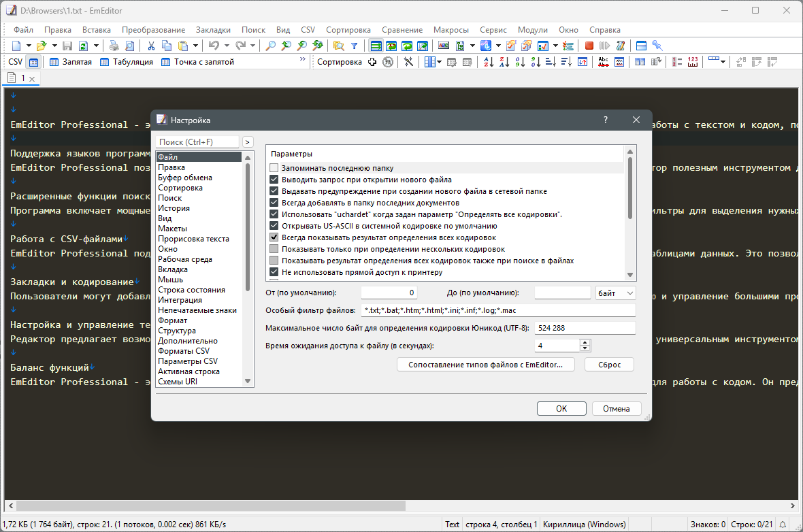Uncheck 'Выводить запрос при открытии нового файла'
This screenshot has height=532, width=803.
tap(274, 180)
